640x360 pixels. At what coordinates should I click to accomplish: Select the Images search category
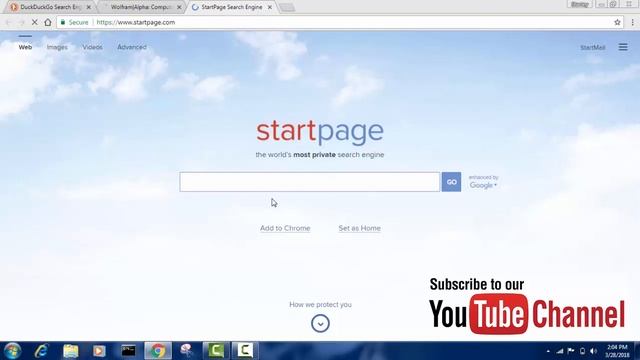pyautogui.click(x=57, y=47)
